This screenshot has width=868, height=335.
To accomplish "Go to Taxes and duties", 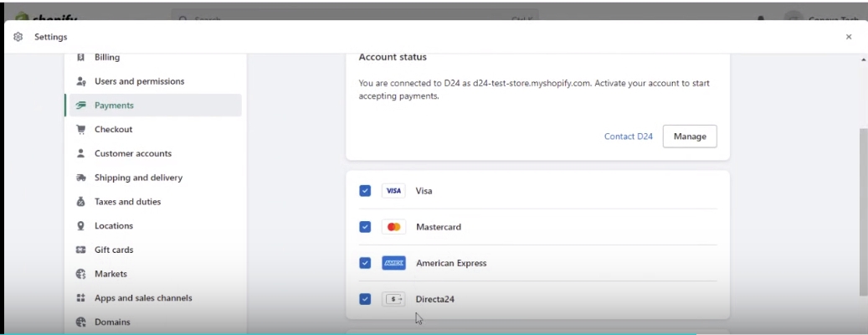I will click(x=127, y=202).
